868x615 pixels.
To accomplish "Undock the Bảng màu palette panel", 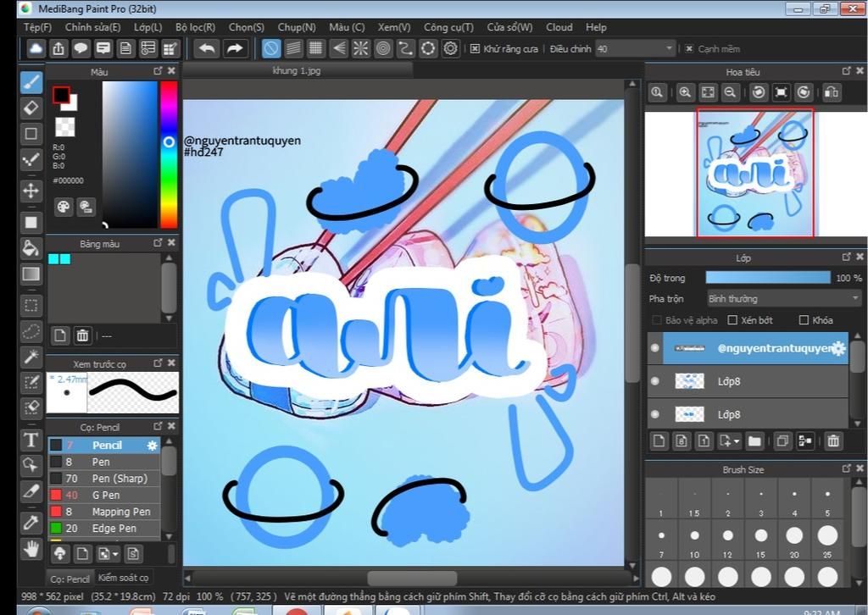I will pos(158,243).
